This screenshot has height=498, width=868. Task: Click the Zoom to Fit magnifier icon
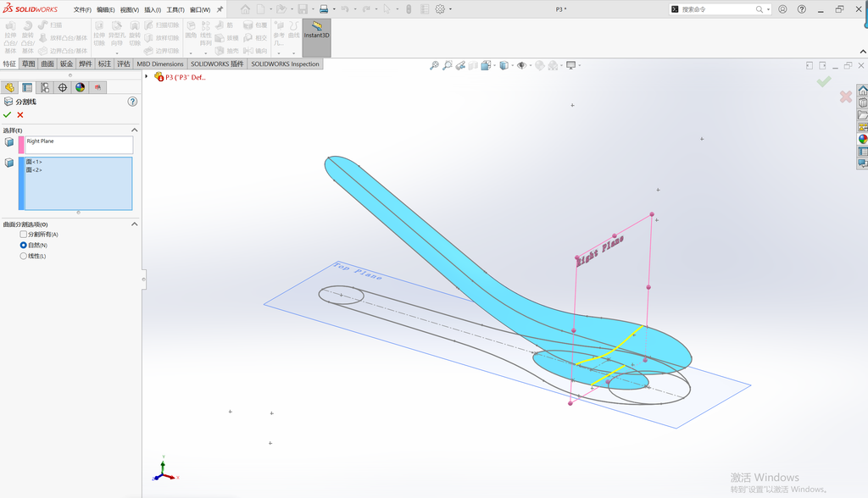click(434, 65)
